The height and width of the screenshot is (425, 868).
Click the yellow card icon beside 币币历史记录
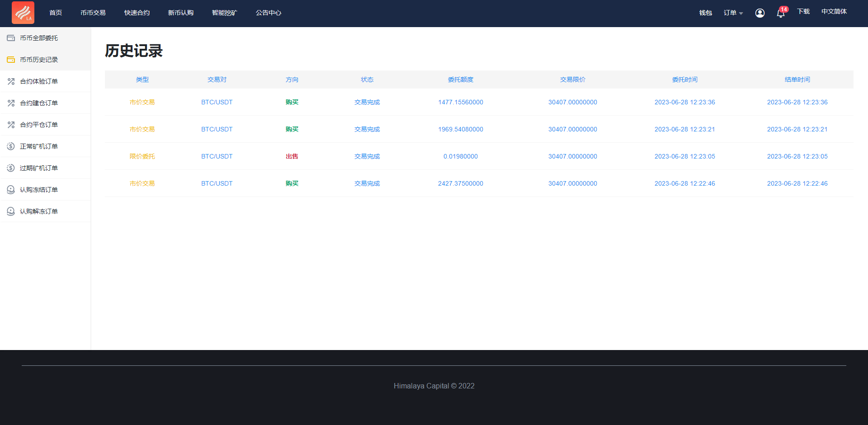tap(11, 60)
